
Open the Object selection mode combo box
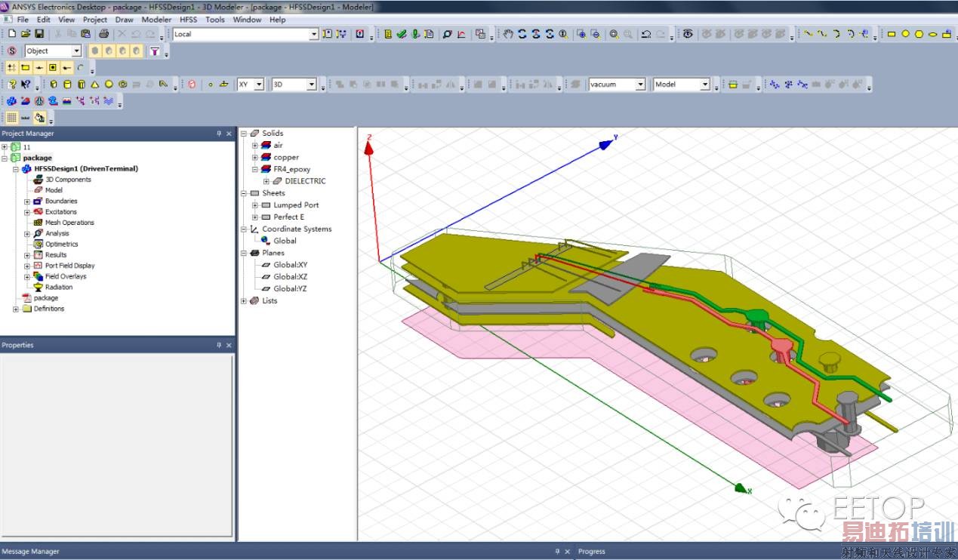[x=76, y=51]
